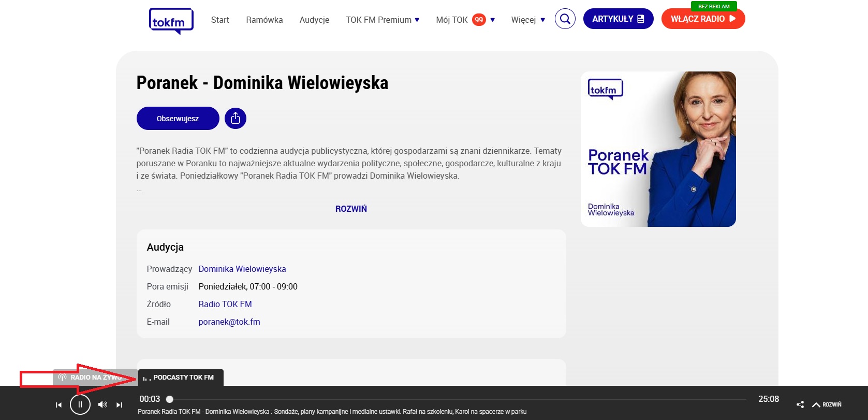Click the Poranek TOK FM cover image

(658, 149)
